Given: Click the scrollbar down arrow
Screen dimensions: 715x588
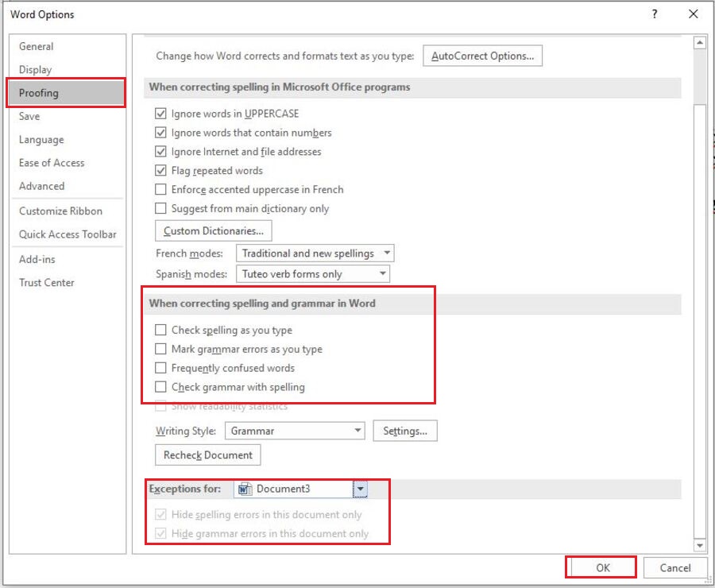Looking at the screenshot, I should coord(699,545).
